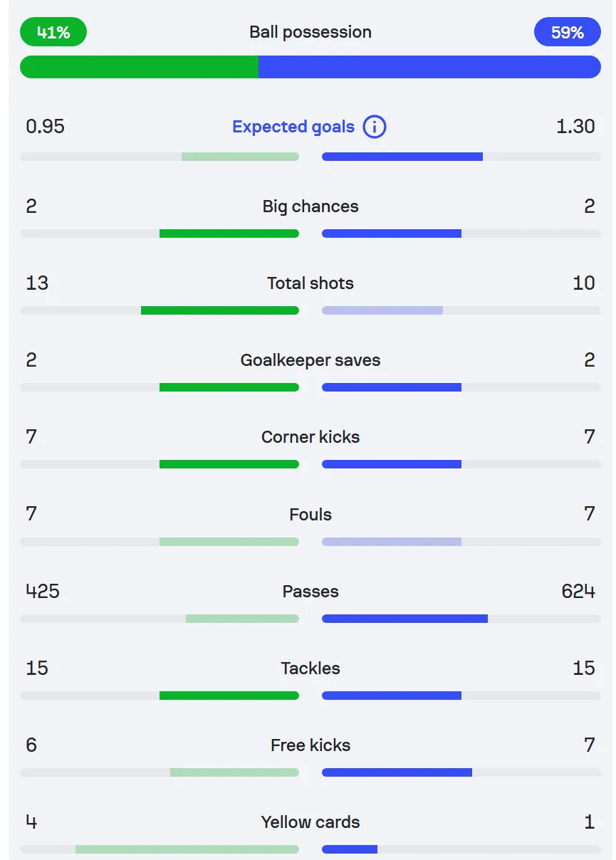The image size is (616, 860).
Task: Open the Expected goals link label
Action: [293, 127]
